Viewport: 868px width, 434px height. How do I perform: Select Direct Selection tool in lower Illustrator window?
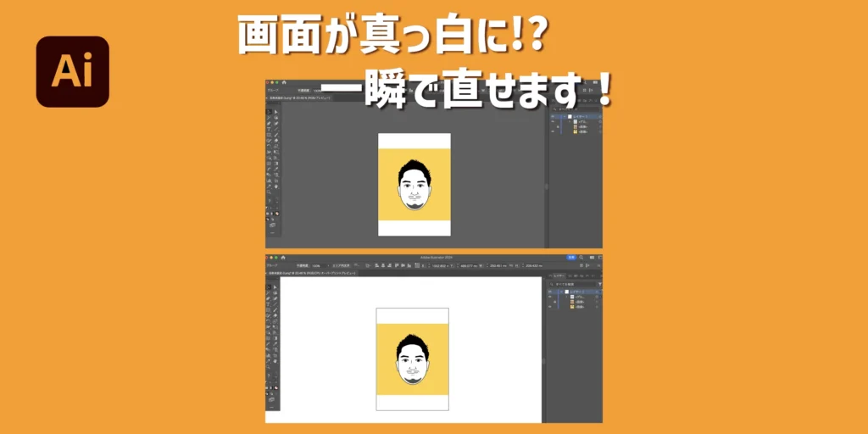click(x=275, y=287)
